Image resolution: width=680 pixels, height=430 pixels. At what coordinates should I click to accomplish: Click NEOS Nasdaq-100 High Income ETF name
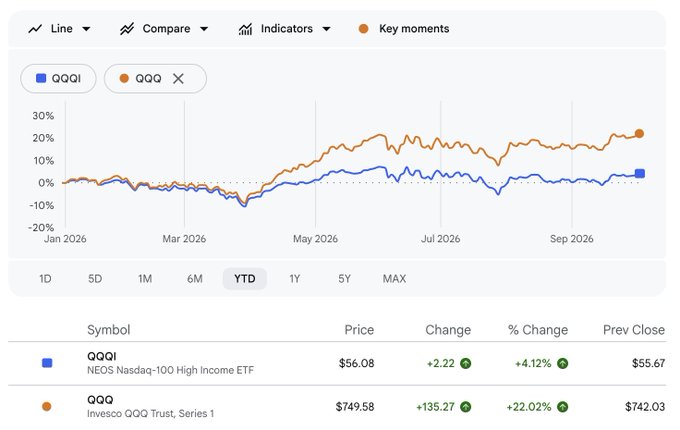click(170, 370)
